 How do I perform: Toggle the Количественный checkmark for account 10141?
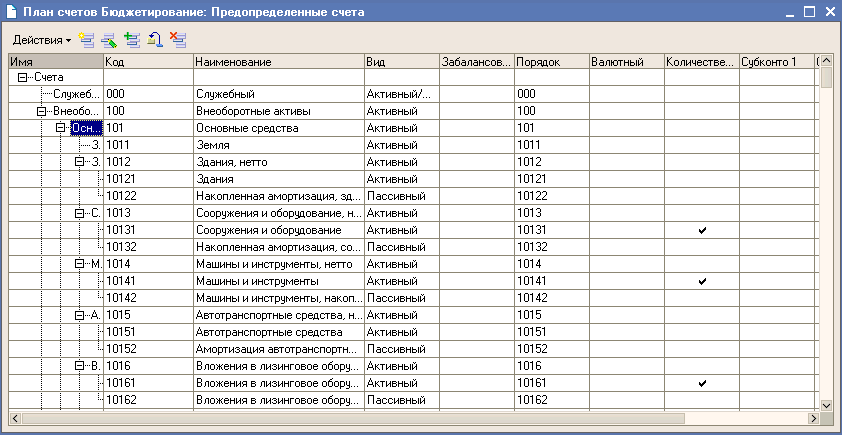coord(702,281)
